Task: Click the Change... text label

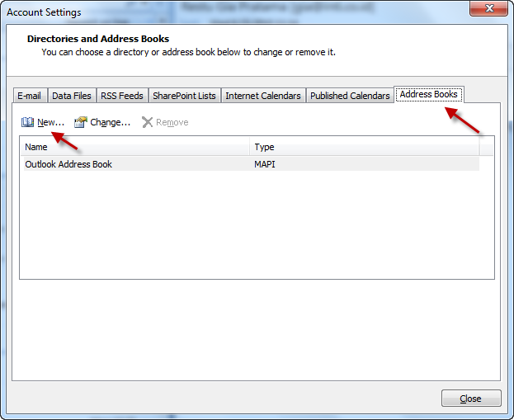Action: pos(110,122)
